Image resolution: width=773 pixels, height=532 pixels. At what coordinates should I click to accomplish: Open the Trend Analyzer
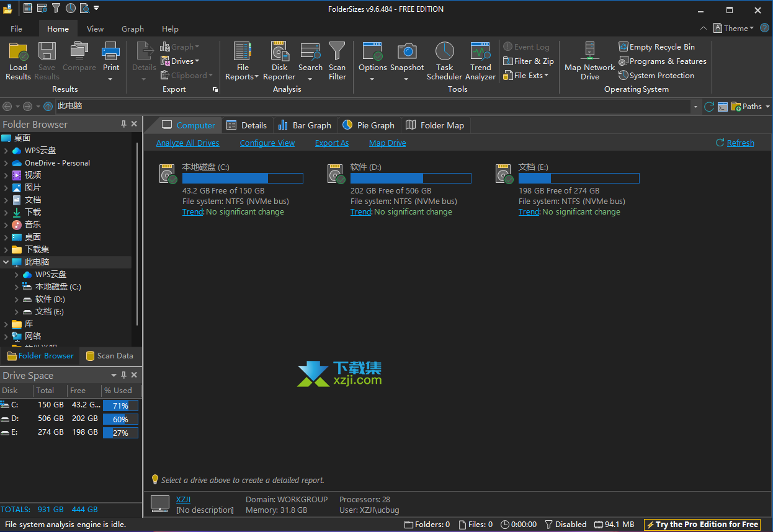481,61
